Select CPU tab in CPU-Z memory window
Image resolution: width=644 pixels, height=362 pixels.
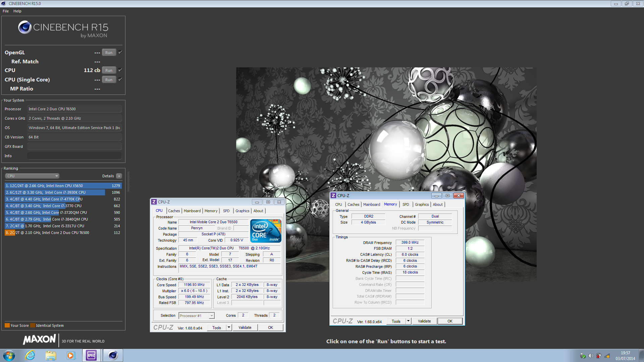338,204
